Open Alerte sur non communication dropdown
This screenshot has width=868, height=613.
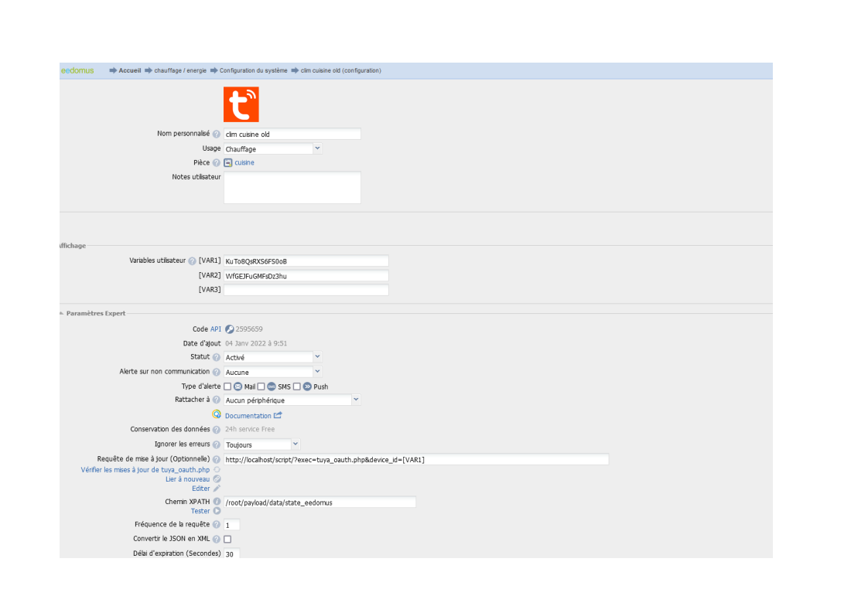click(273, 373)
